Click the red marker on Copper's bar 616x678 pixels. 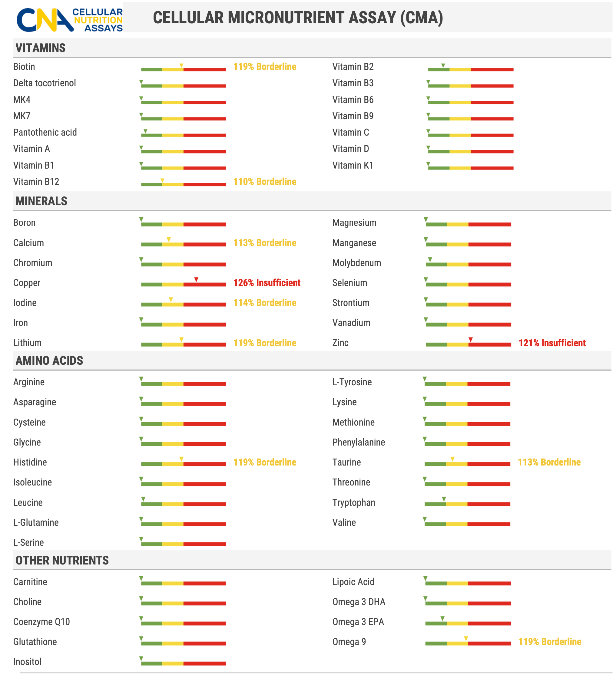[196, 279]
